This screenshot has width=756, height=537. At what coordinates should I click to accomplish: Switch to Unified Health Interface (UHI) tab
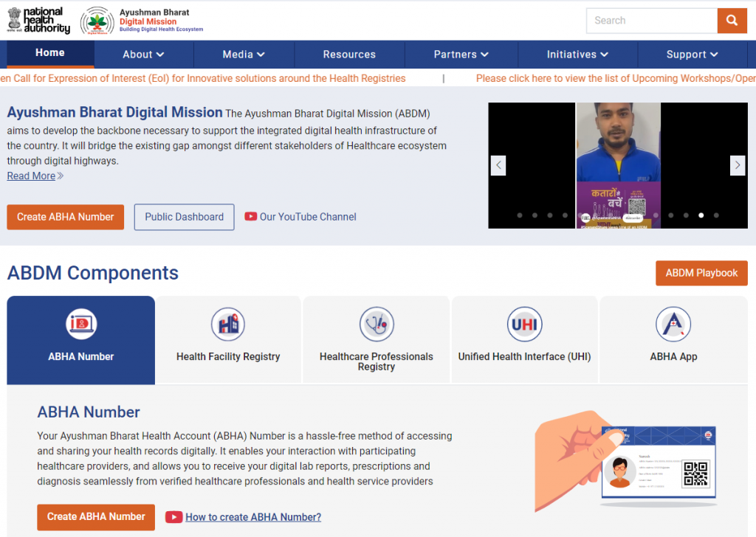[x=525, y=340]
